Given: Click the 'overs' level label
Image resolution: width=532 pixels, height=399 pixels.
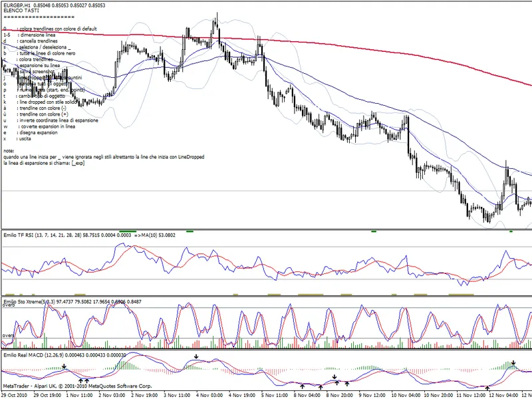Looking at the screenshot, I should [x=9, y=336].
